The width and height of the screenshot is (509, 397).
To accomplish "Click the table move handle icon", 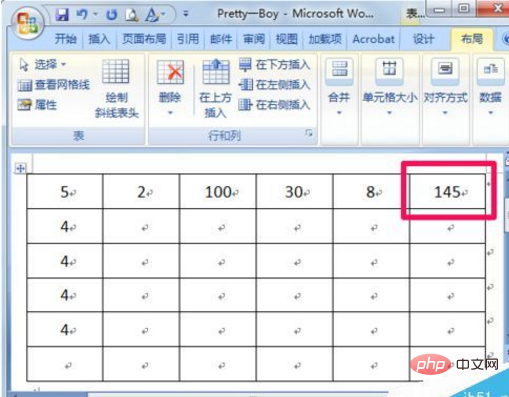I will tap(20, 168).
